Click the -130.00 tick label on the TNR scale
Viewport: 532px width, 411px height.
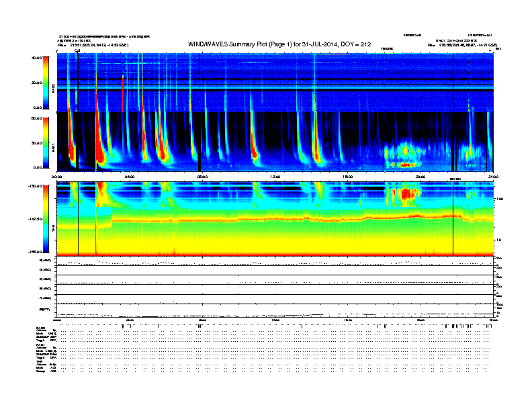(x=35, y=186)
